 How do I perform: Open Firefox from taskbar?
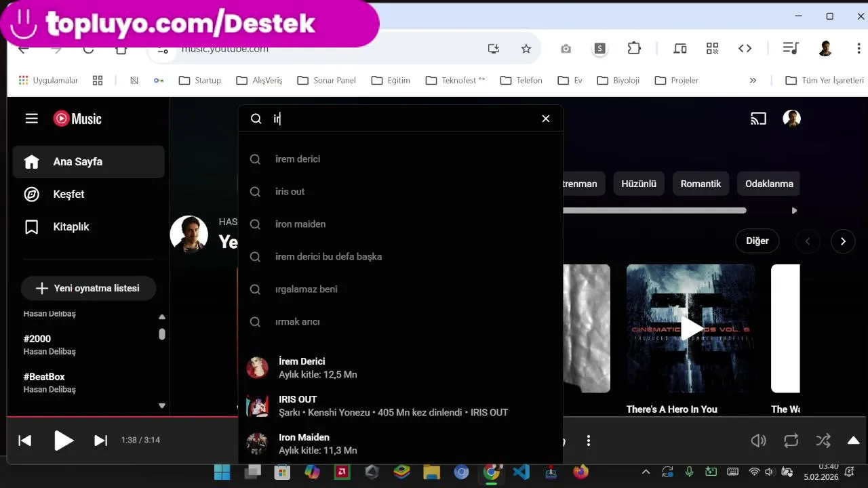(x=581, y=472)
